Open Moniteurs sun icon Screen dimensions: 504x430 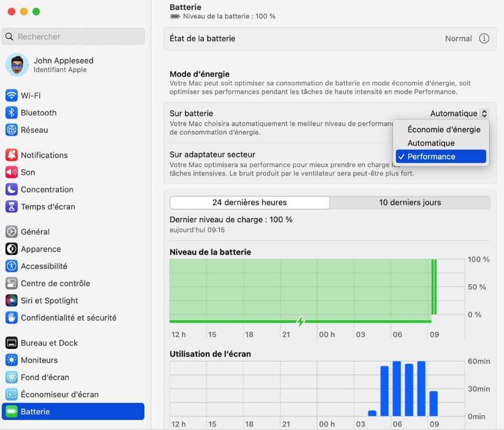(12, 360)
